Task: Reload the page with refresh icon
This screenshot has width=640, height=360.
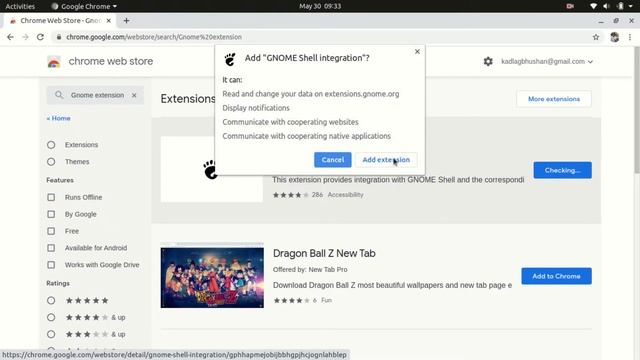Action: coord(40,37)
